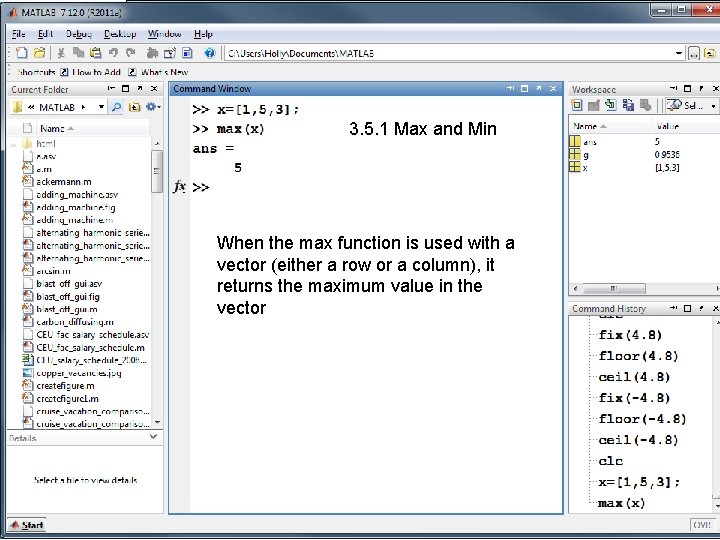Open the current directory path dropdown

pos(679,54)
